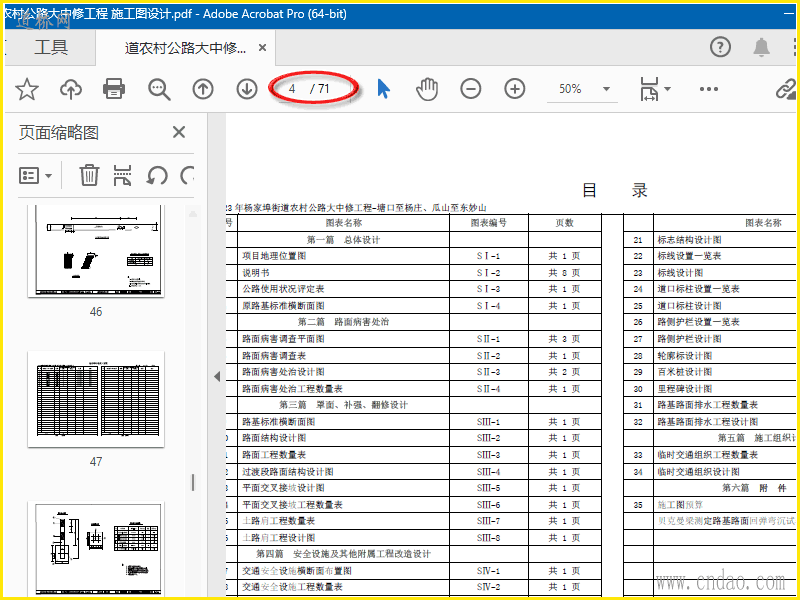Viewport: 800px width, 600px height.
Task: Click the page number input field
Action: click(x=292, y=89)
